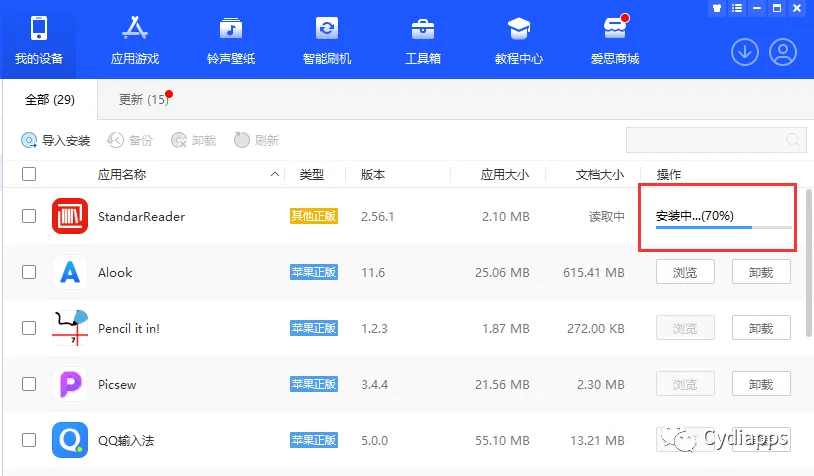
Task: Click the 55.10 MB app size
Action: point(502,441)
